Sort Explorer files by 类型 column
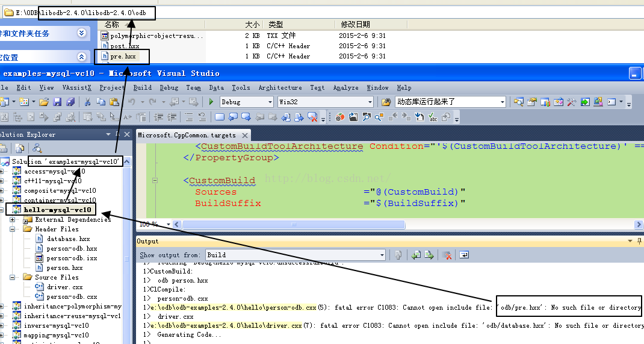Viewport: 644px width, 344px height. coord(275,24)
